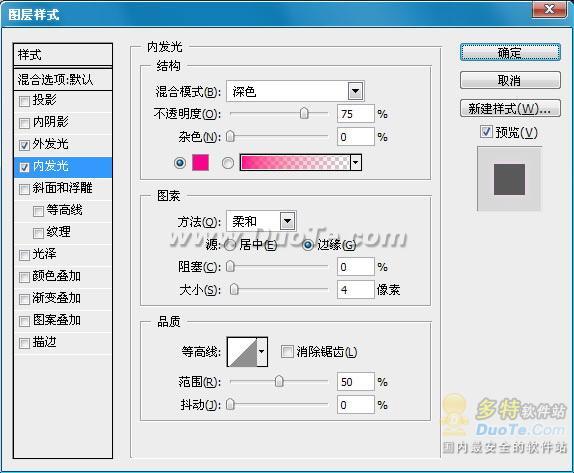The image size is (574, 473).
Task: Enable the 纹理 checkbox
Action: coord(38,233)
